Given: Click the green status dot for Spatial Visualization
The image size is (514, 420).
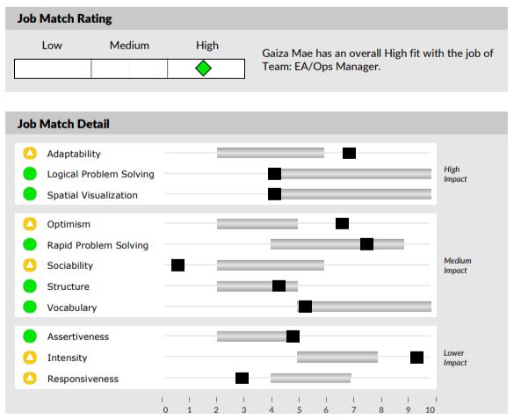Looking at the screenshot, I should tap(30, 194).
